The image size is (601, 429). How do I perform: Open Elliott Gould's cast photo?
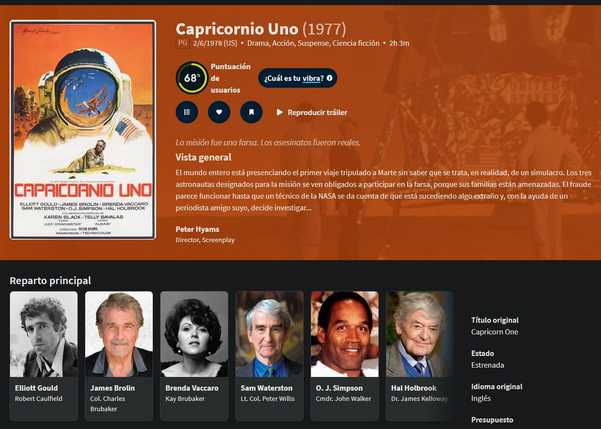[44, 334]
